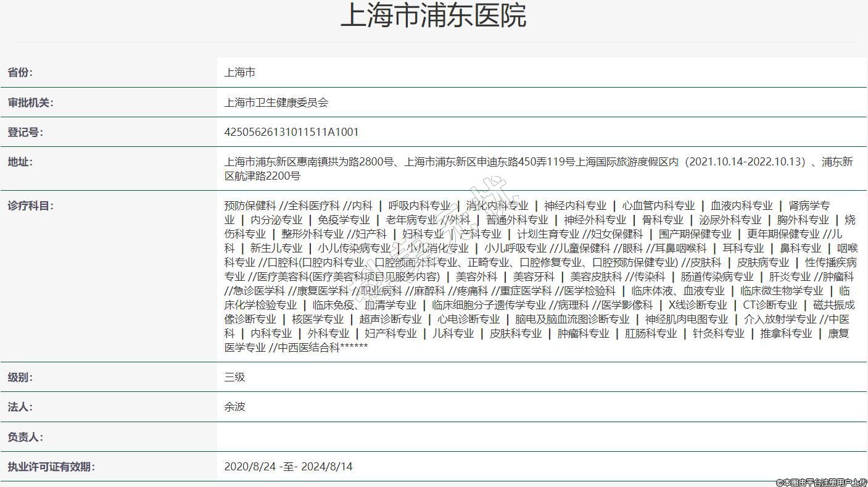The image size is (868, 487).
Task: Click the address line ending 航津路2200号
Action: [x=262, y=176]
